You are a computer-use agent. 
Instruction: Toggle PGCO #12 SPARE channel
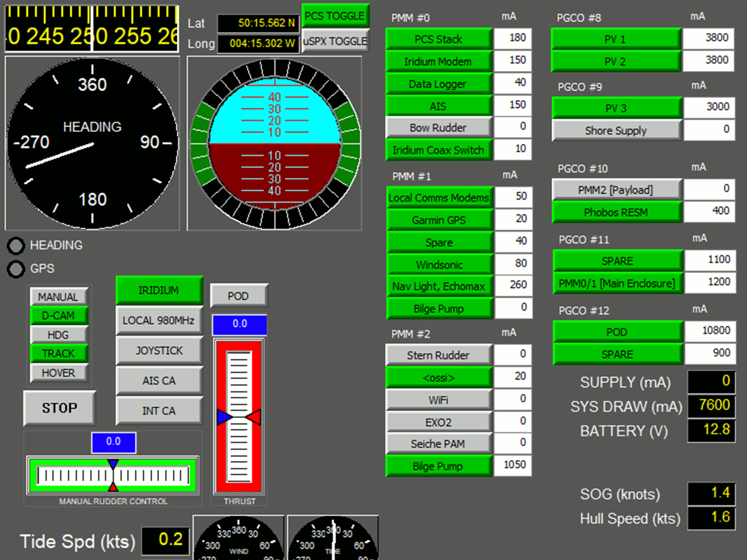click(x=618, y=354)
